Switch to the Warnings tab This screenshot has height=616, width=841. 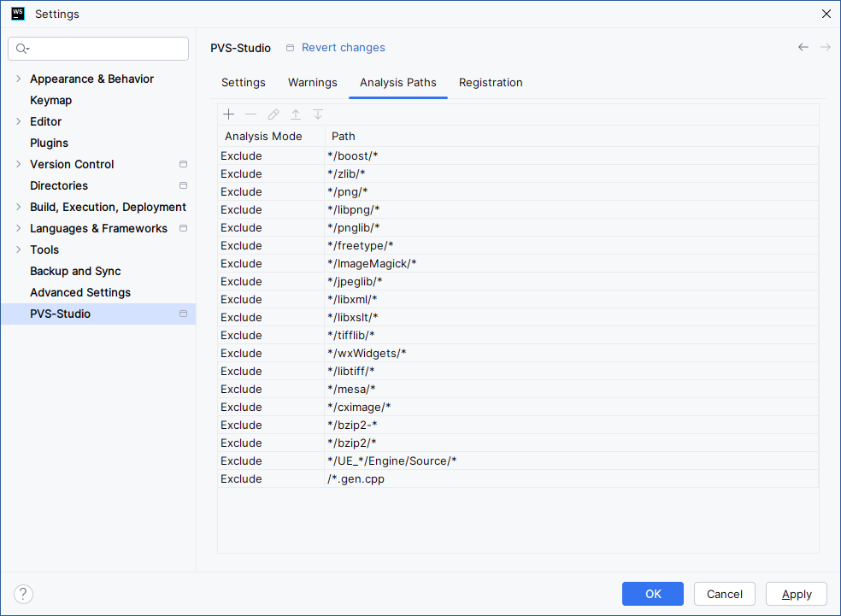point(312,82)
